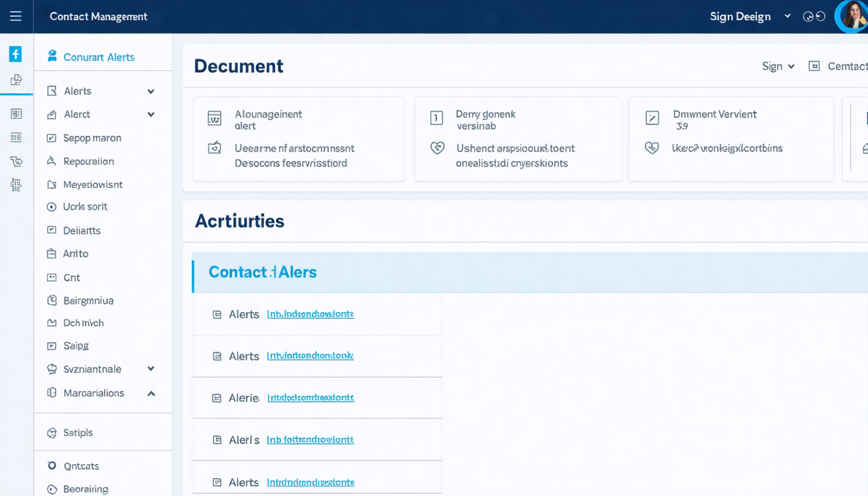This screenshot has width=868, height=496.
Task: Select Ucrls sorit in sidebar
Action: coord(85,207)
